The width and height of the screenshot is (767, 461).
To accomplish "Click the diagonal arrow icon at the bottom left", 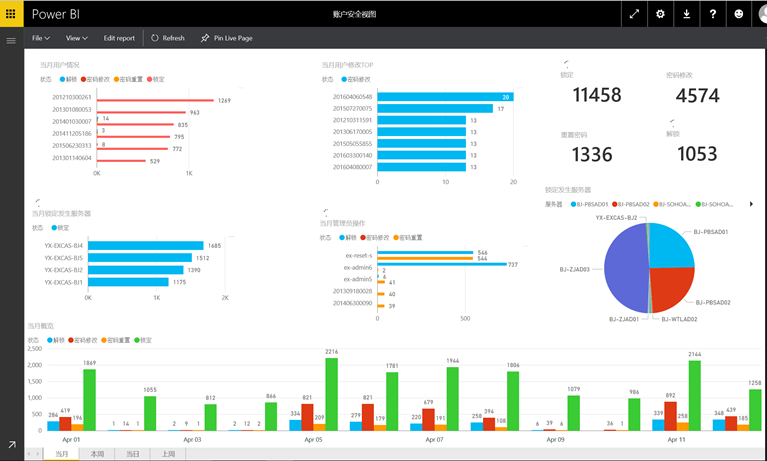I will coord(11,445).
